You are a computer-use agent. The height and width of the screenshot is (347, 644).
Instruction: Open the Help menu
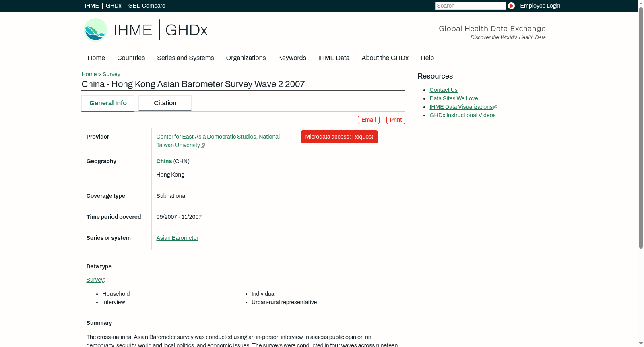click(x=427, y=58)
